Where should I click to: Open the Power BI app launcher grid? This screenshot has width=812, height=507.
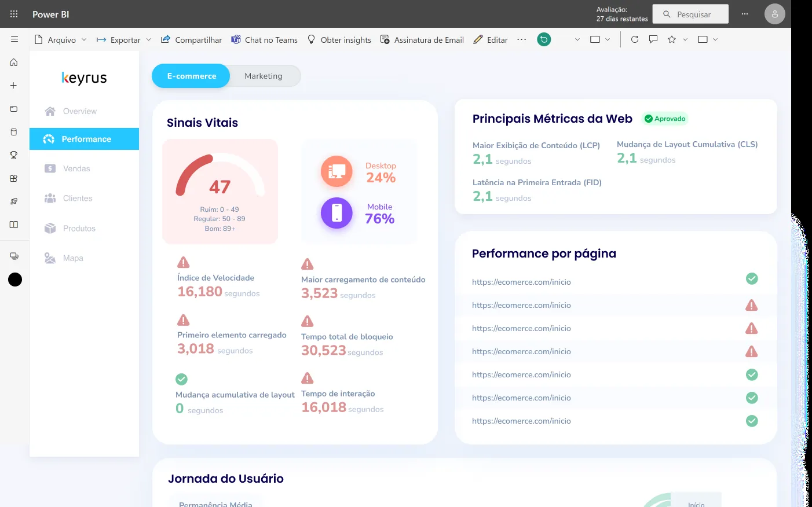pos(14,14)
